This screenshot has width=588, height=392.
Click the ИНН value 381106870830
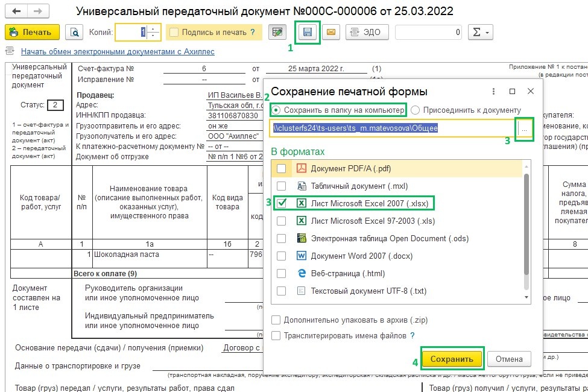[235, 116]
